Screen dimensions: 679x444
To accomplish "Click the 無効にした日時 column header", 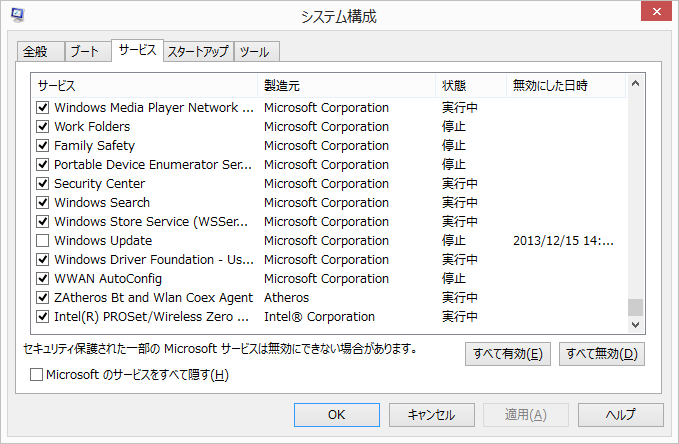I will (x=566, y=86).
